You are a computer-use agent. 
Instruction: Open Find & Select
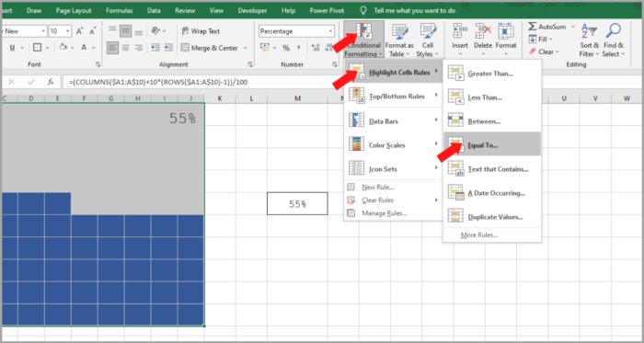click(614, 40)
